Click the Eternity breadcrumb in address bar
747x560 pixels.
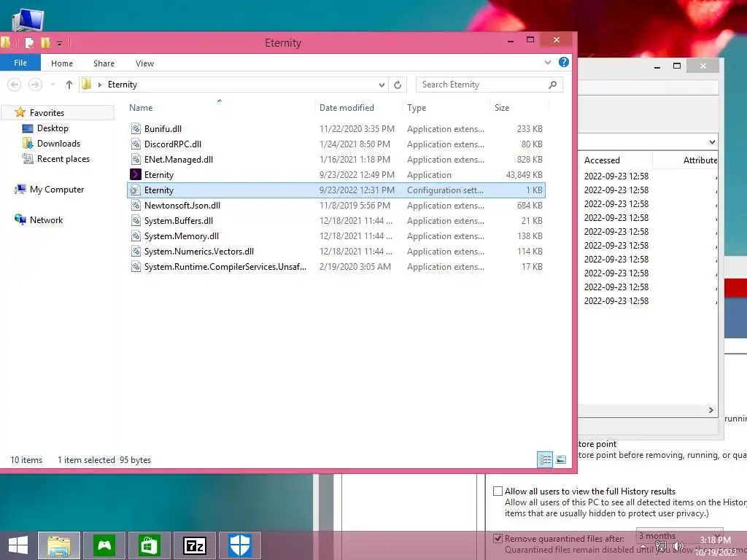point(123,85)
